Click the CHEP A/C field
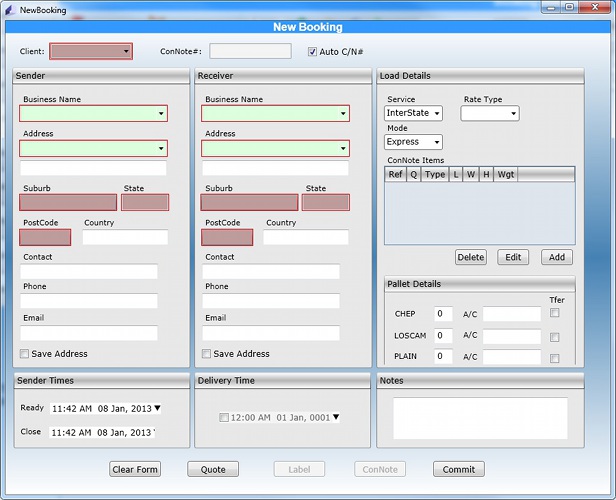 tap(512, 314)
